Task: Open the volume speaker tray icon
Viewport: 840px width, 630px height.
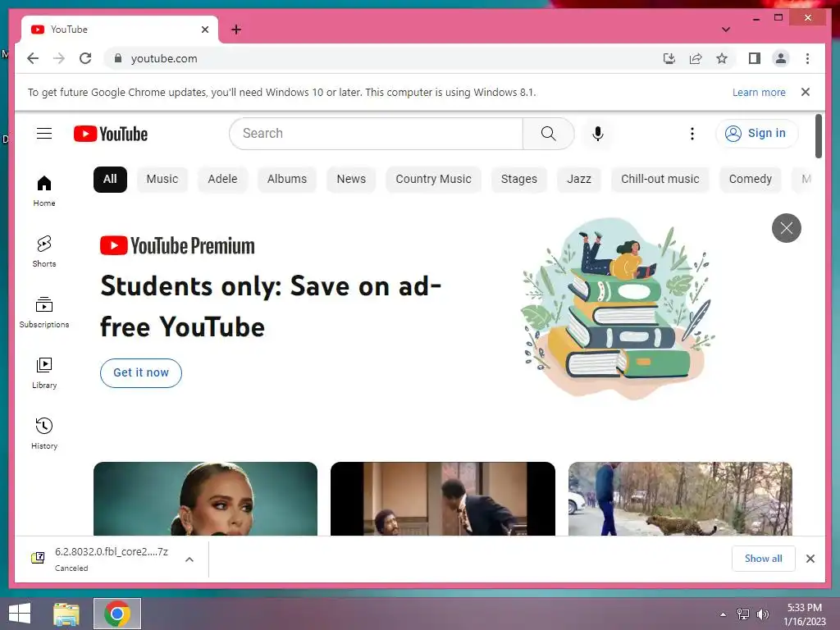Action: pos(762,614)
